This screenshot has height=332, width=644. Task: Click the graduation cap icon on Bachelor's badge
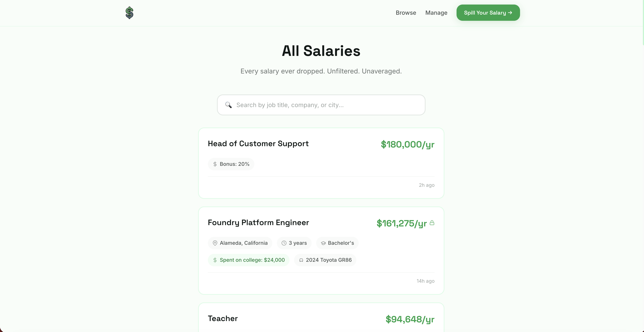[323, 243]
